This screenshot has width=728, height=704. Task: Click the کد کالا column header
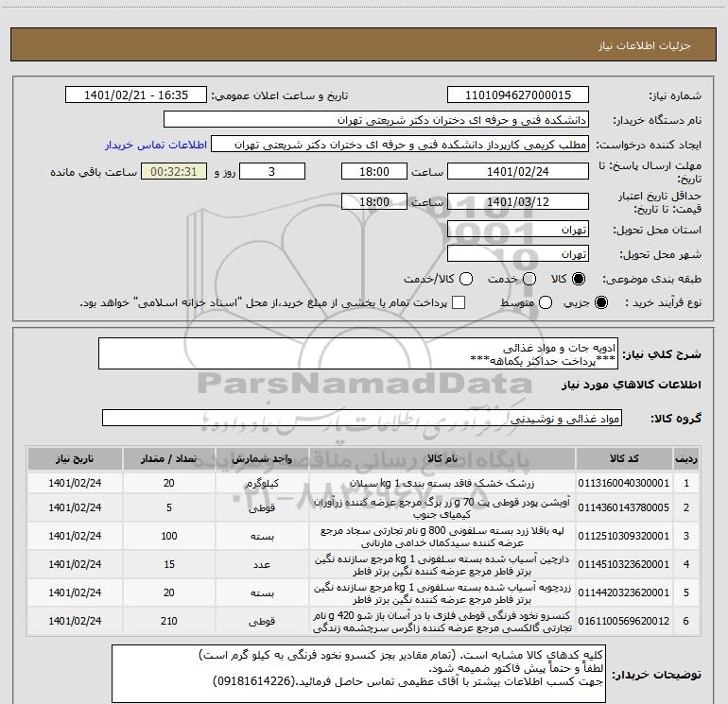click(x=624, y=459)
